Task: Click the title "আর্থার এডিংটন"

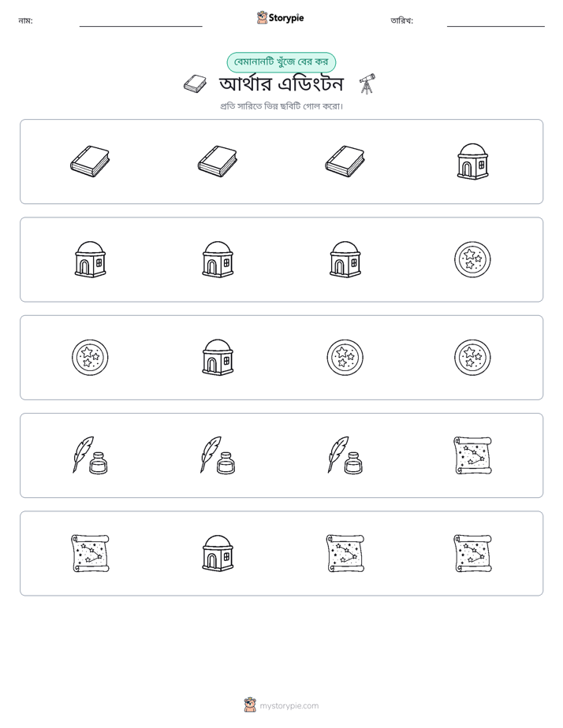Action: [281, 84]
